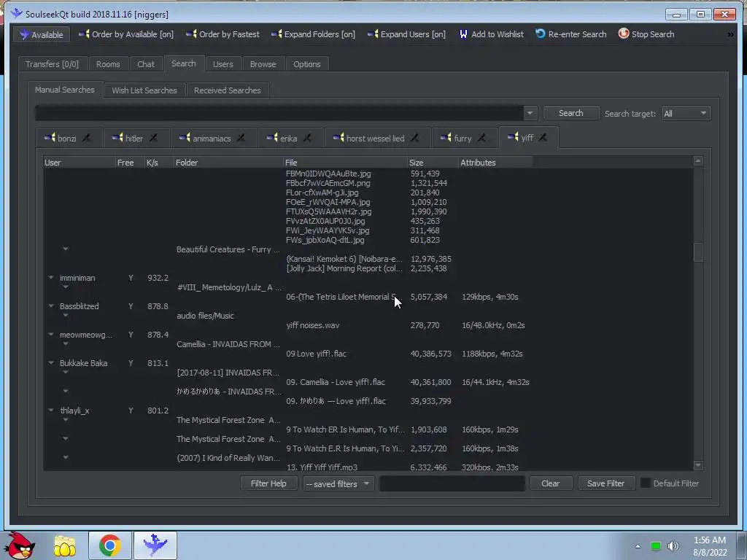Switch to the Transfers tab
Viewport: 747px width, 560px height.
coord(52,64)
